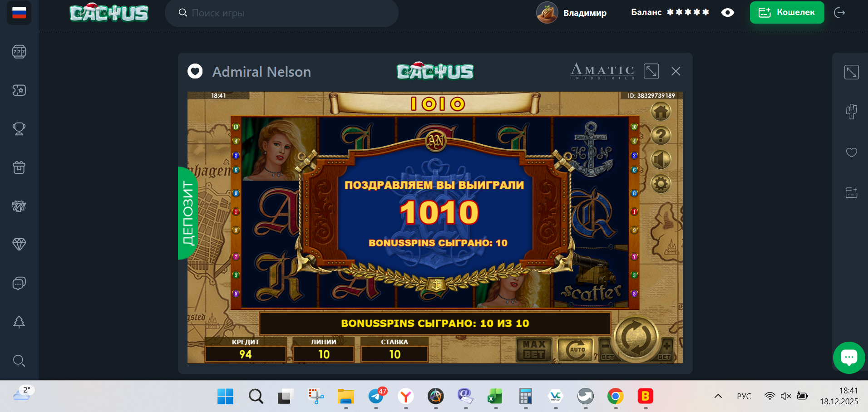The width and height of the screenshot is (868, 412).
Task: Show hidden balance with eye icon
Action: point(728,13)
